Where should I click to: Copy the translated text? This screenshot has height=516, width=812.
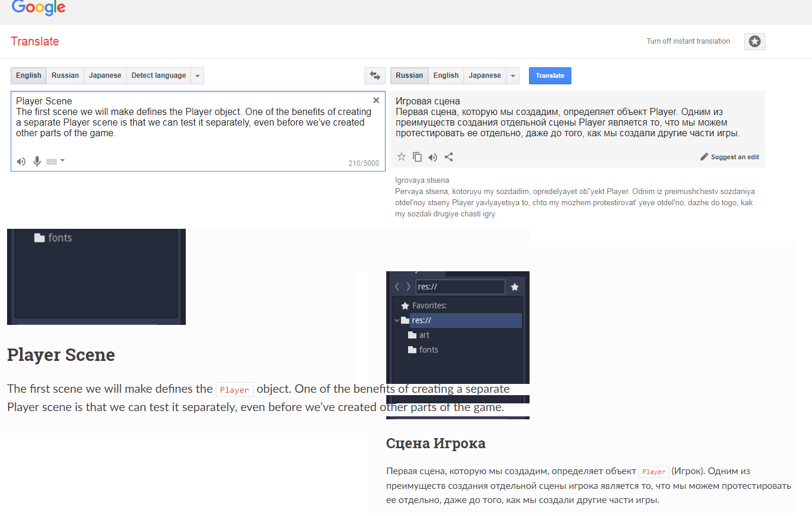(x=417, y=156)
